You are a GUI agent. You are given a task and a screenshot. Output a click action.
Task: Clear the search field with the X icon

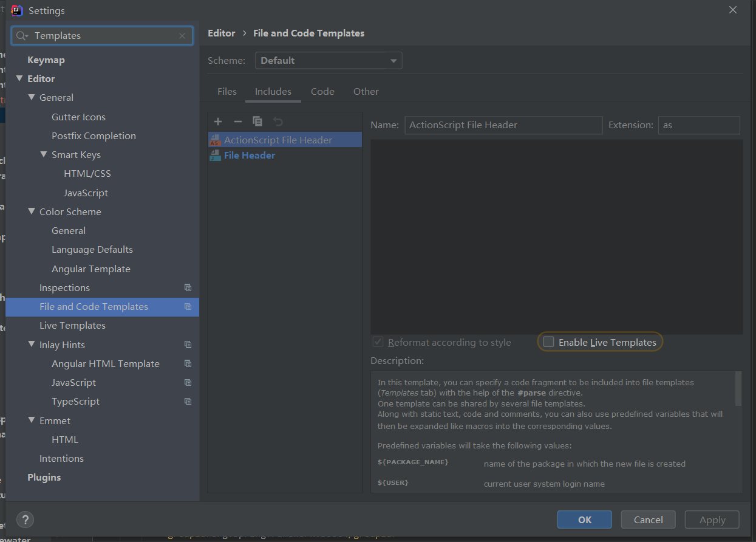[x=182, y=36]
